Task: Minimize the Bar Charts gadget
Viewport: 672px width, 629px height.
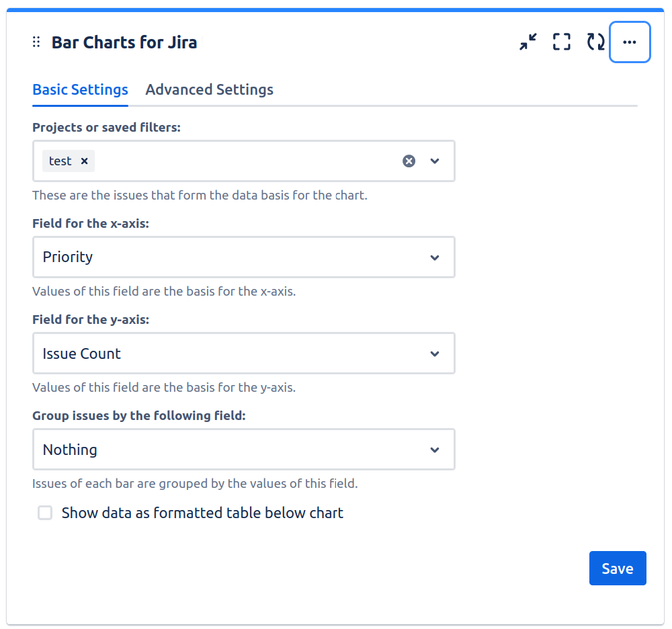Action: (528, 42)
